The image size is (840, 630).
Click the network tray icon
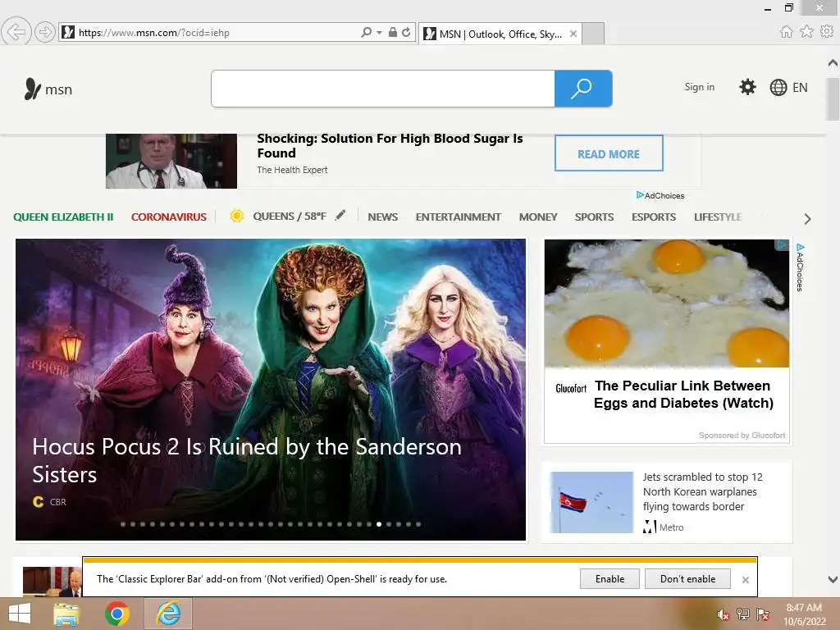pyautogui.click(x=742, y=614)
